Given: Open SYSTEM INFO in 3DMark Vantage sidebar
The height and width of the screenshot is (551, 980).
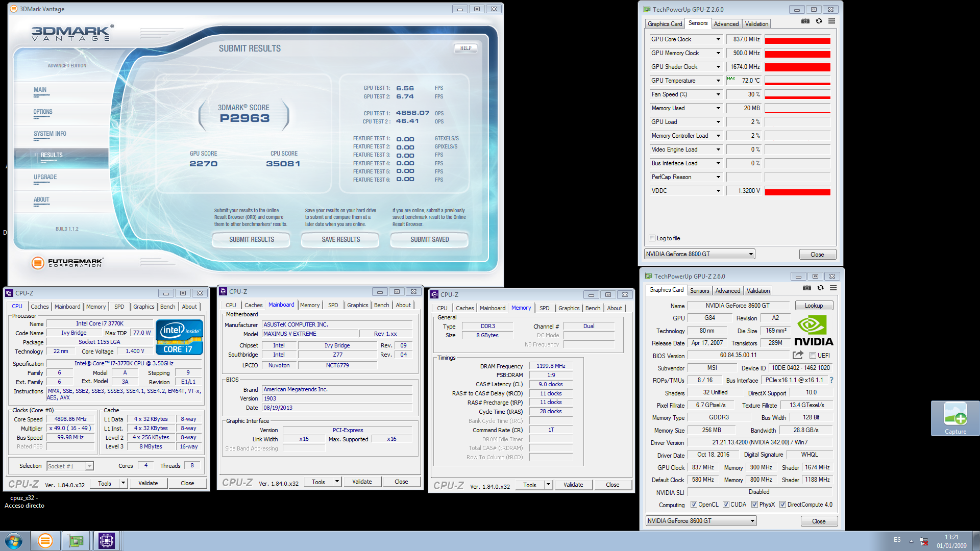Looking at the screenshot, I should 50,134.
